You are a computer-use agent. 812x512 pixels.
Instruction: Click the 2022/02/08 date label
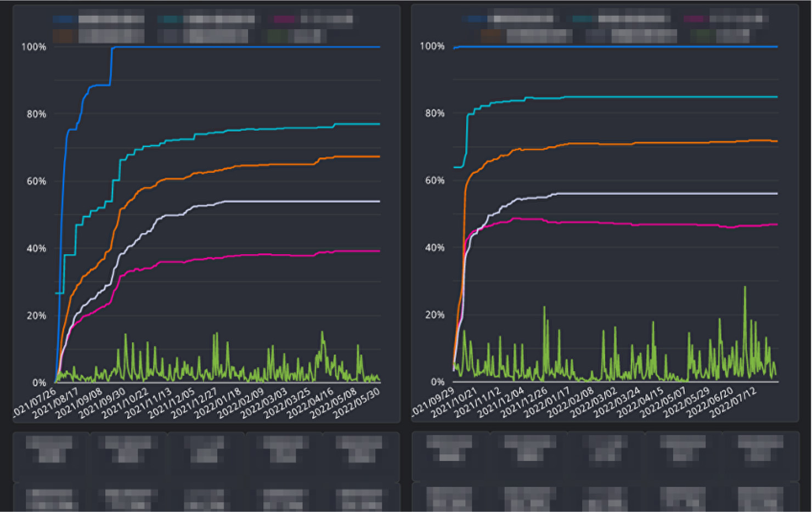(570, 403)
